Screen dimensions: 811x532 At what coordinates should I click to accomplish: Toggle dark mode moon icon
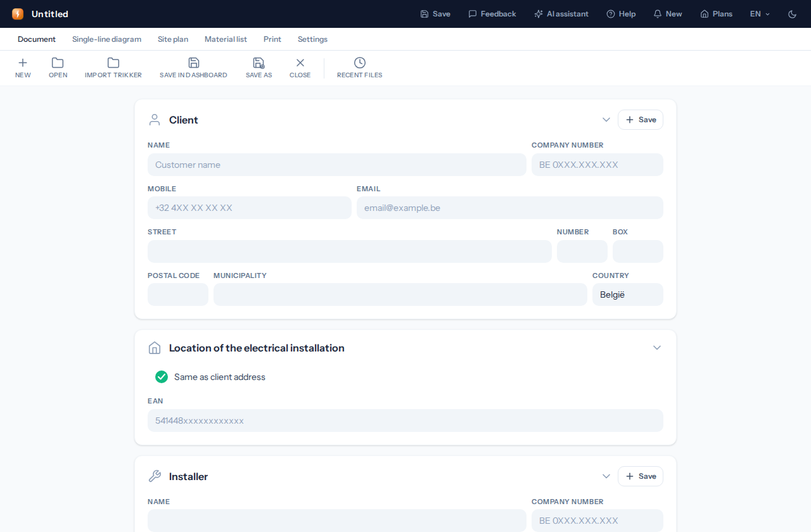(x=792, y=14)
